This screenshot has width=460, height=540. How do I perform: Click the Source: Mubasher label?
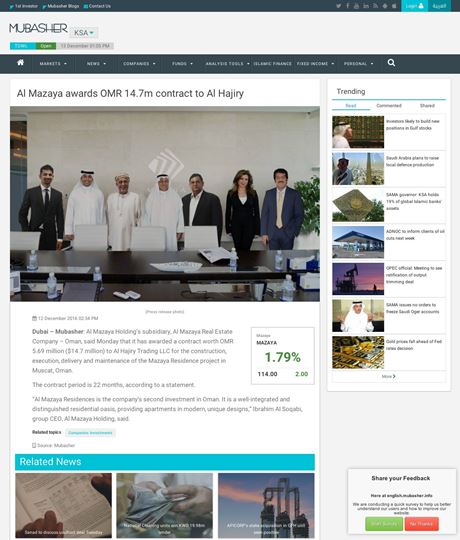coord(53,445)
